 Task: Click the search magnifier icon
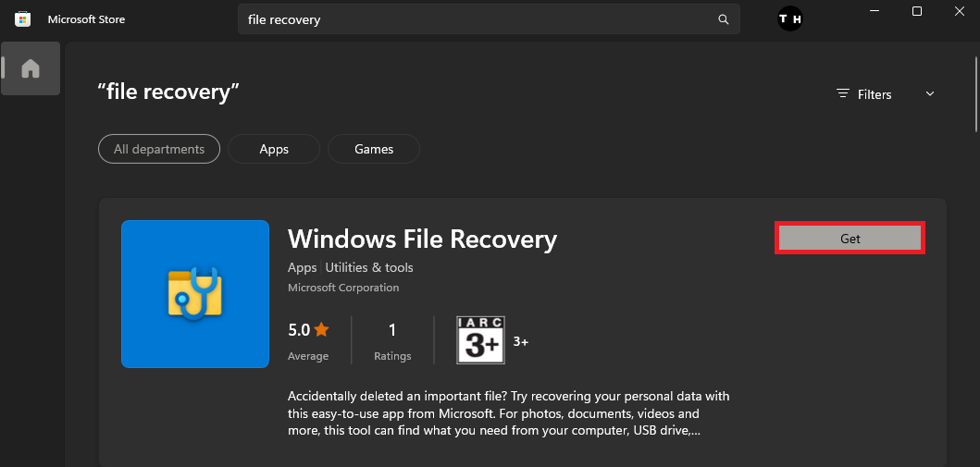click(724, 19)
